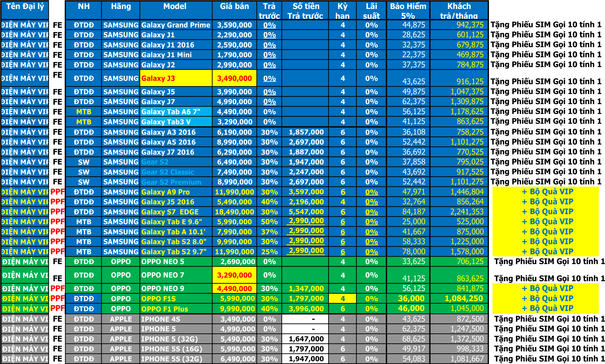Click the underlined Lãi suất 0% for Galaxy A9 Pro
The width and height of the screenshot is (605, 364).
click(371, 192)
